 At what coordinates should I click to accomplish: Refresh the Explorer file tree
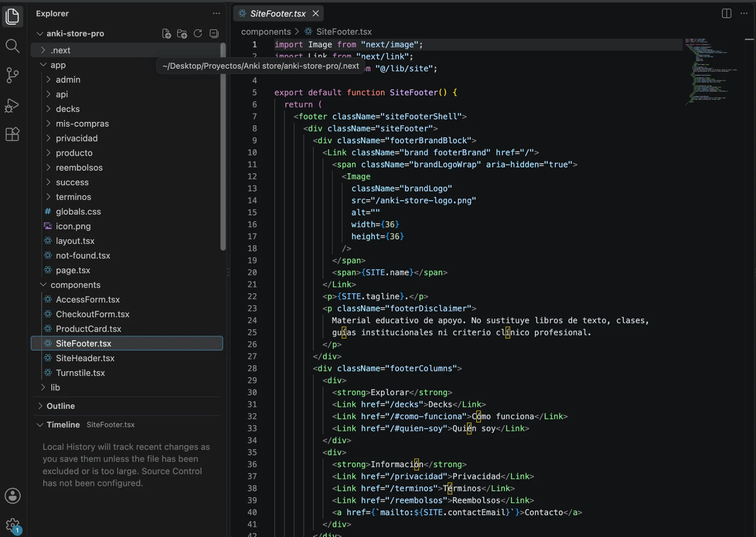198,34
